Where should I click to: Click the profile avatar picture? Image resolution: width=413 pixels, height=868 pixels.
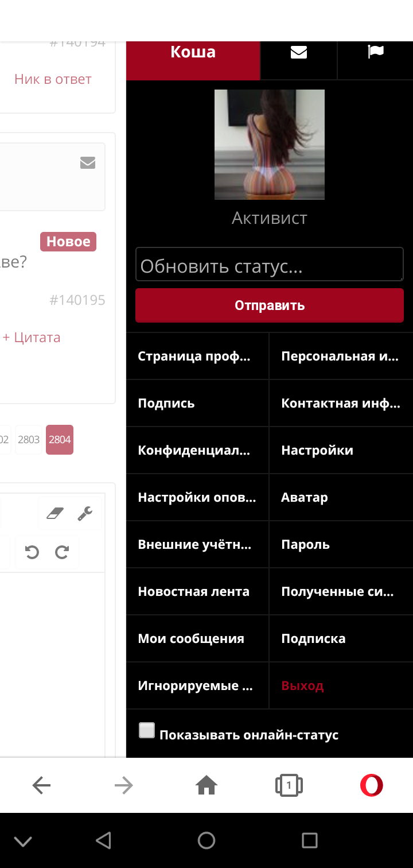coord(270,145)
